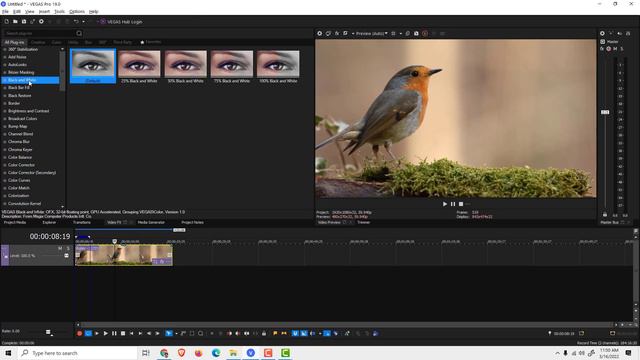Switch to Trimmer tab
Viewport: 640px width, 360px height.
coord(364,222)
